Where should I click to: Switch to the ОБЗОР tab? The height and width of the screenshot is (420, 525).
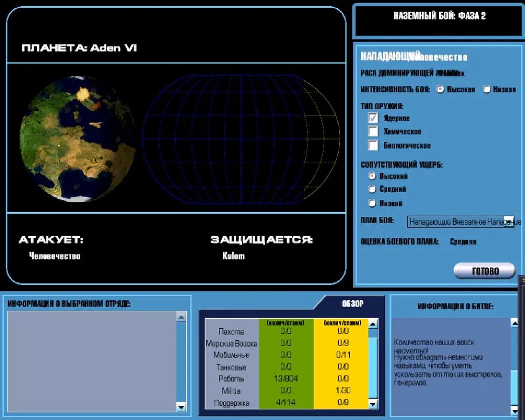[x=352, y=303]
